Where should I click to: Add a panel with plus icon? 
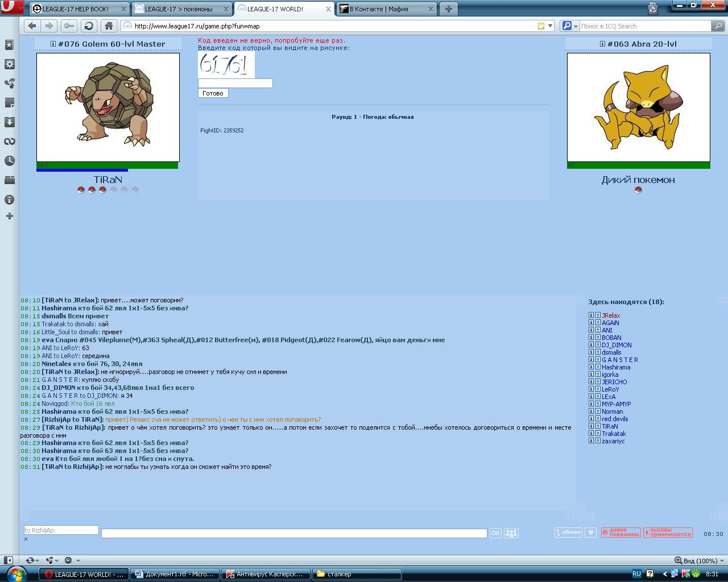pos(9,216)
